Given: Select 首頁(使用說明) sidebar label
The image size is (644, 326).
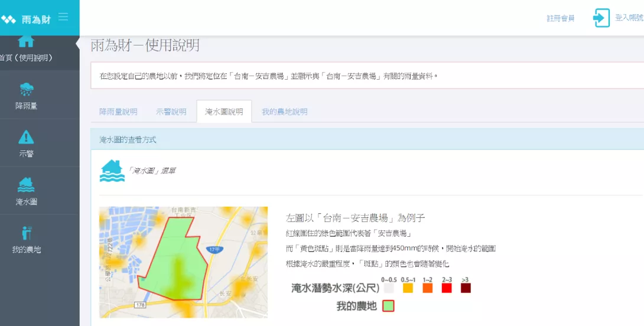Looking at the screenshot, I should [26, 58].
